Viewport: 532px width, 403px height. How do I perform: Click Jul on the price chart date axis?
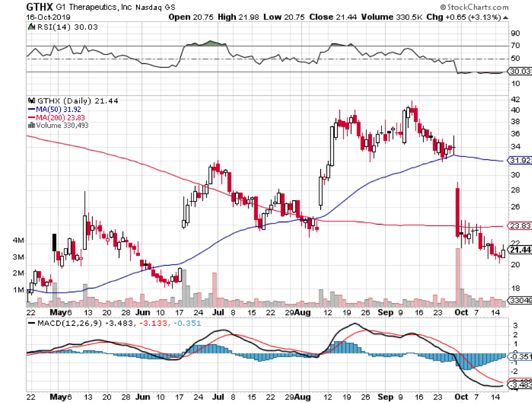tap(218, 312)
